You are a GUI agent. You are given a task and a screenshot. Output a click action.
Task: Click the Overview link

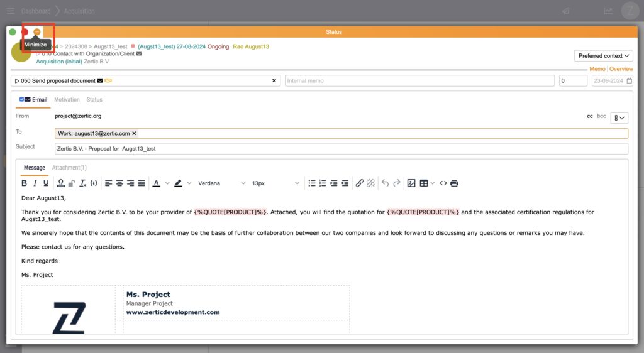(x=621, y=69)
